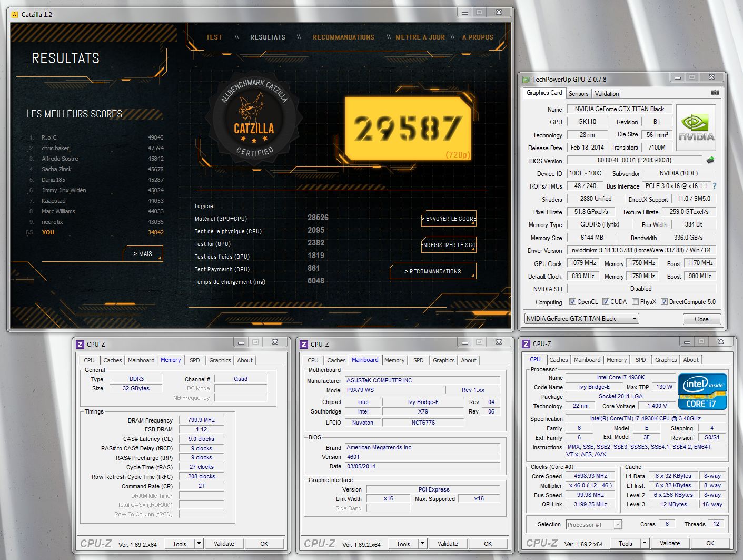Open About tab in CPU-Z Memory window
Viewport: 743px width, 560px height.
click(x=245, y=360)
